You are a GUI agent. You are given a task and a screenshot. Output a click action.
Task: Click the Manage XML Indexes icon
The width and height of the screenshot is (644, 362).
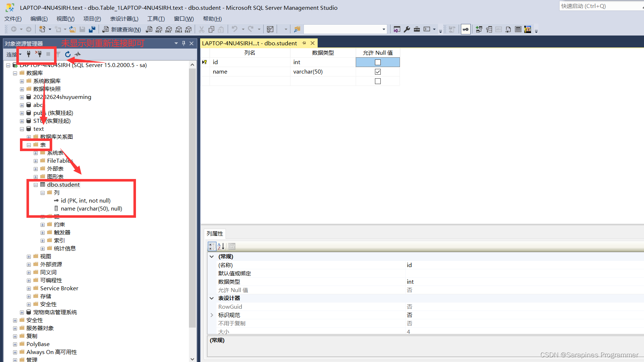[x=508, y=29]
